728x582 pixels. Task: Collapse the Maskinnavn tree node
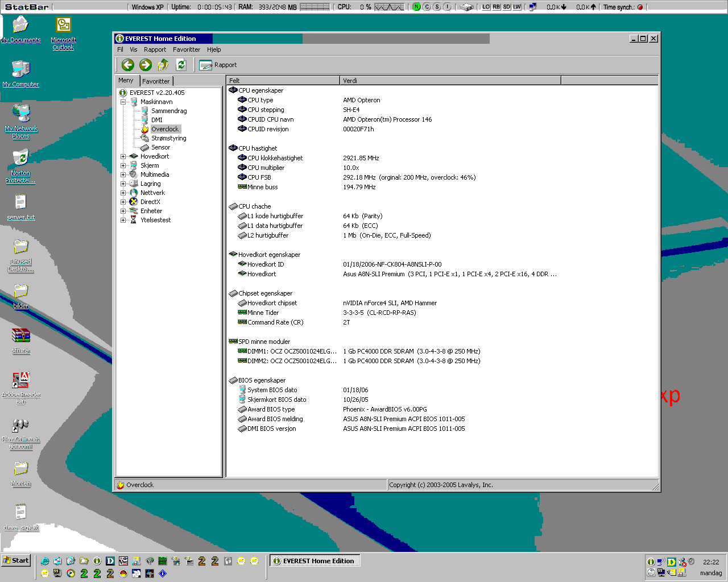click(x=123, y=102)
